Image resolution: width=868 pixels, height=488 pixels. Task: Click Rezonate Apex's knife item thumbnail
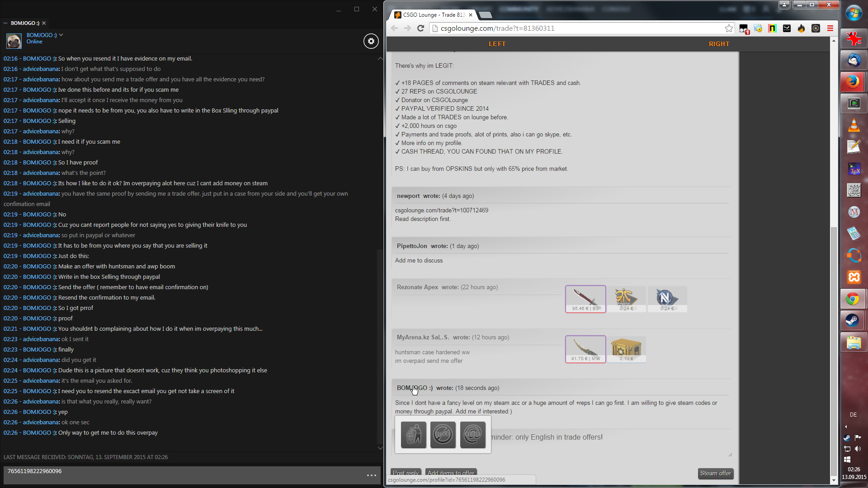click(x=585, y=299)
